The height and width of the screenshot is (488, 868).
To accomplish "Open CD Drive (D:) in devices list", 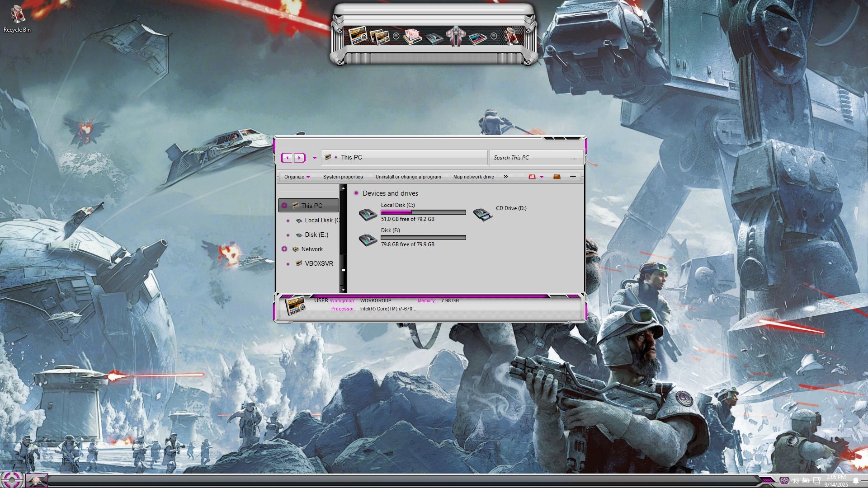I will (x=482, y=214).
